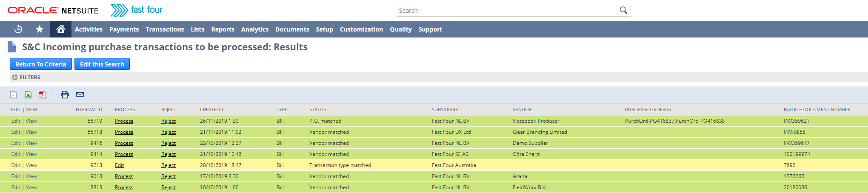The width and height of the screenshot is (868, 193).
Task: Process the transaction with ID 56719
Action: [x=124, y=121]
